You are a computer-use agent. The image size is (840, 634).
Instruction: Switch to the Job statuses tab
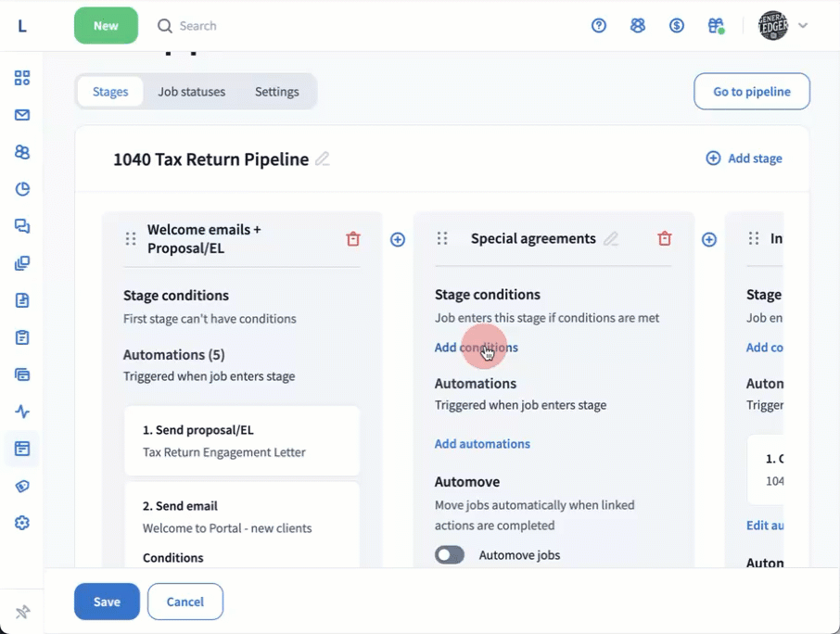point(191,92)
